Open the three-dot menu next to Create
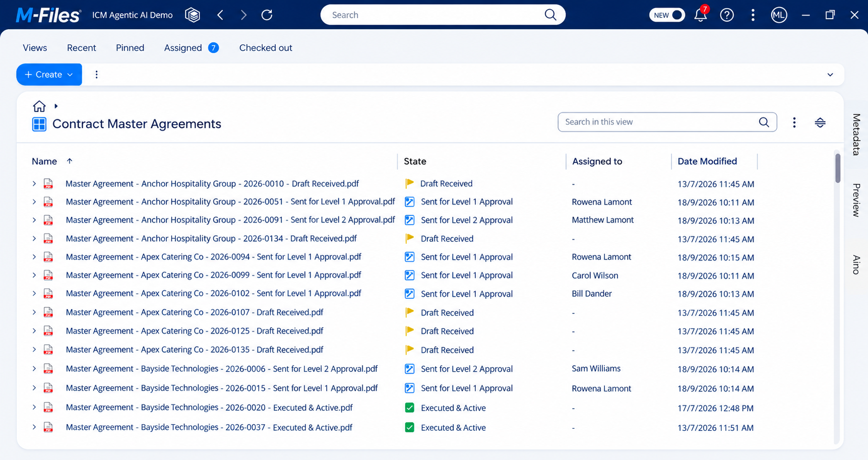 [96, 75]
